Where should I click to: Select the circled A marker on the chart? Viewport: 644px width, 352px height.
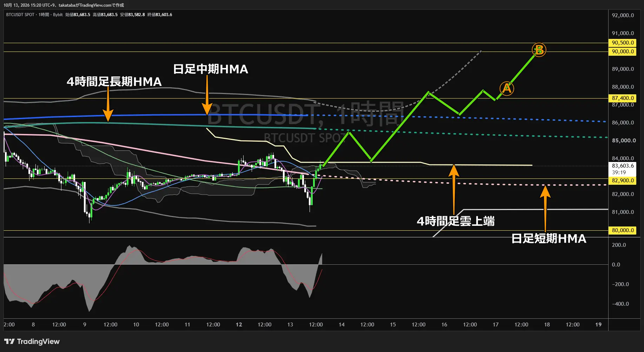[507, 88]
